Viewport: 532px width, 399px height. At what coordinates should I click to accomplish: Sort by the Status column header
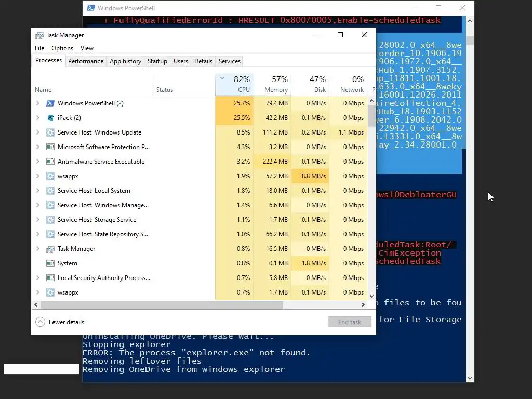coord(184,84)
